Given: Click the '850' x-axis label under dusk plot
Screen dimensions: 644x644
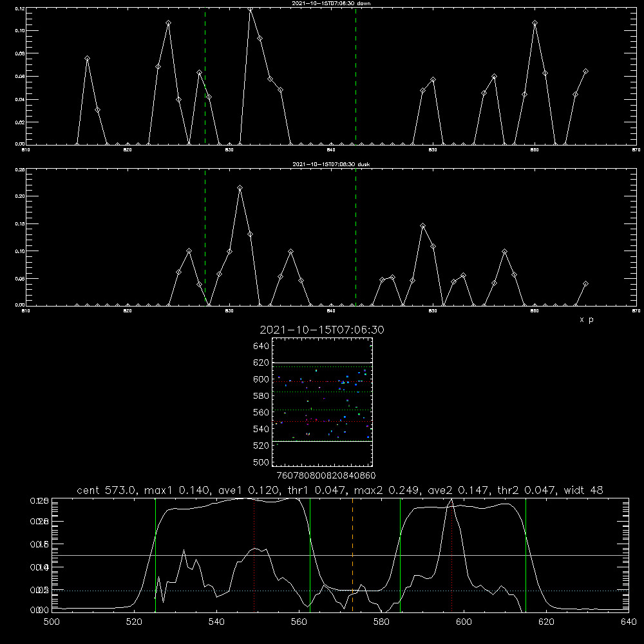Looking at the screenshot, I should click(x=433, y=311).
